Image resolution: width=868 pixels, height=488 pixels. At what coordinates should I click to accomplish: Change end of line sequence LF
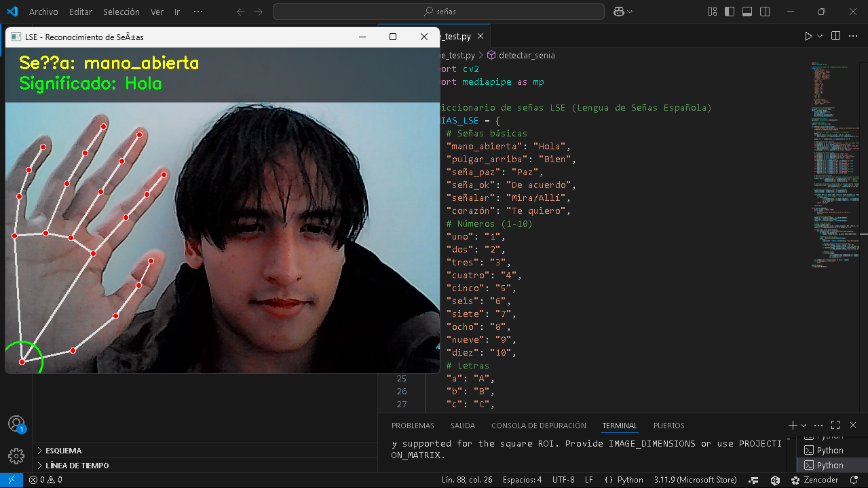coord(588,480)
